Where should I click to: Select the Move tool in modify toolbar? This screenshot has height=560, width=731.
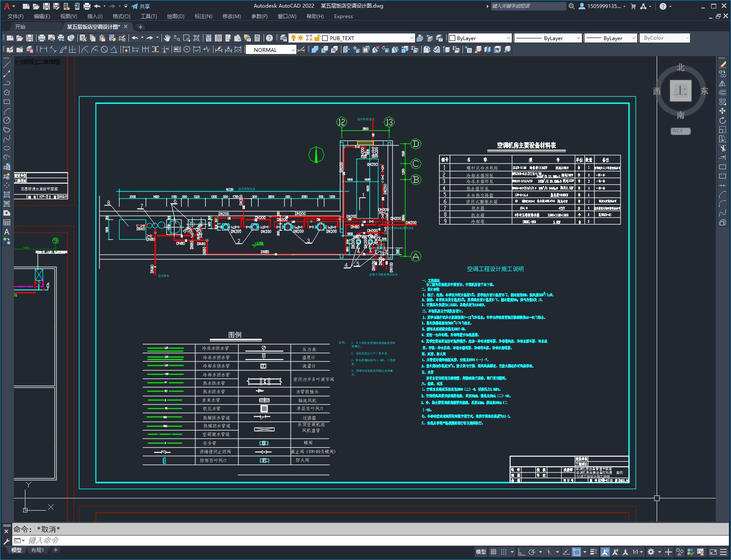pos(723,111)
